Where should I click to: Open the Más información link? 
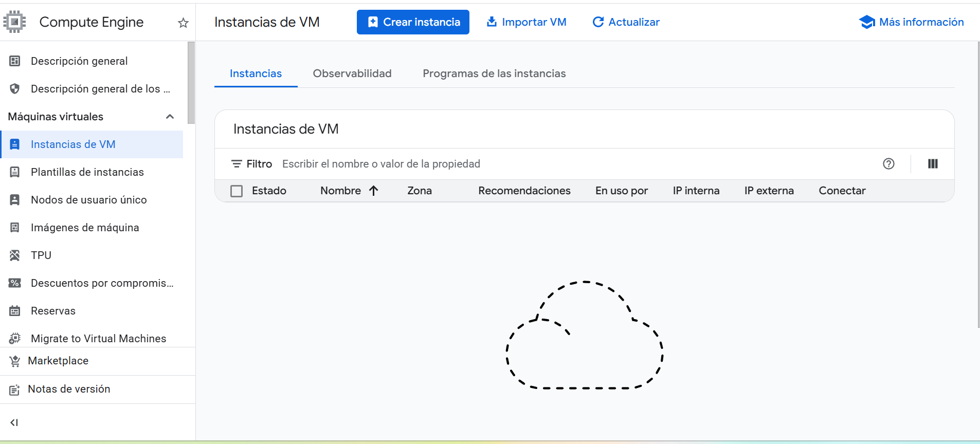click(x=911, y=22)
